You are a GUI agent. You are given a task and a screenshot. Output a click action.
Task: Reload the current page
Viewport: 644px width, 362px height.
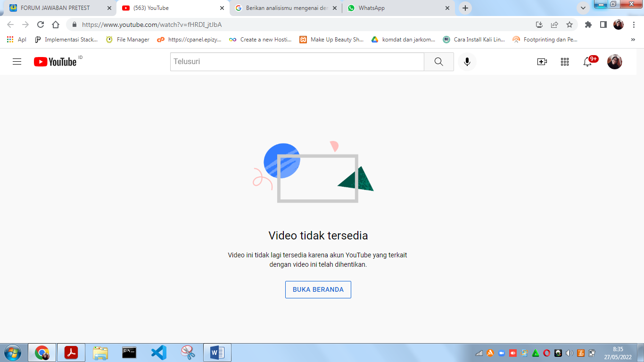coord(41,25)
